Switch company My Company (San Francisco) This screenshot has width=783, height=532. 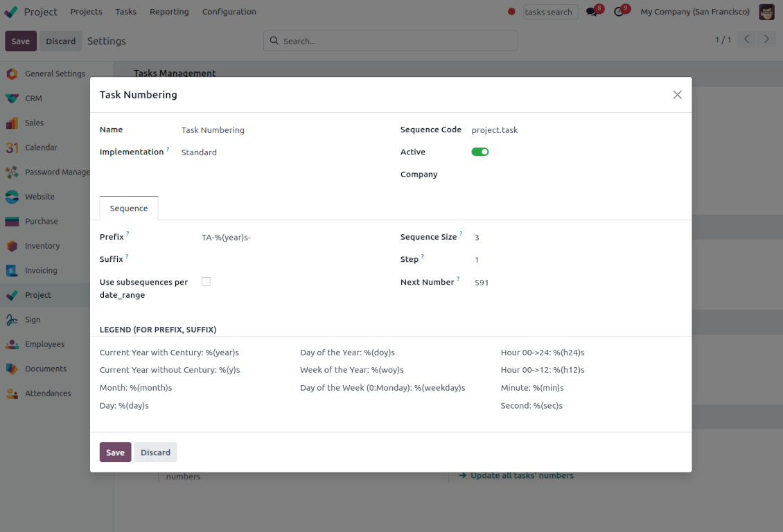click(x=694, y=12)
